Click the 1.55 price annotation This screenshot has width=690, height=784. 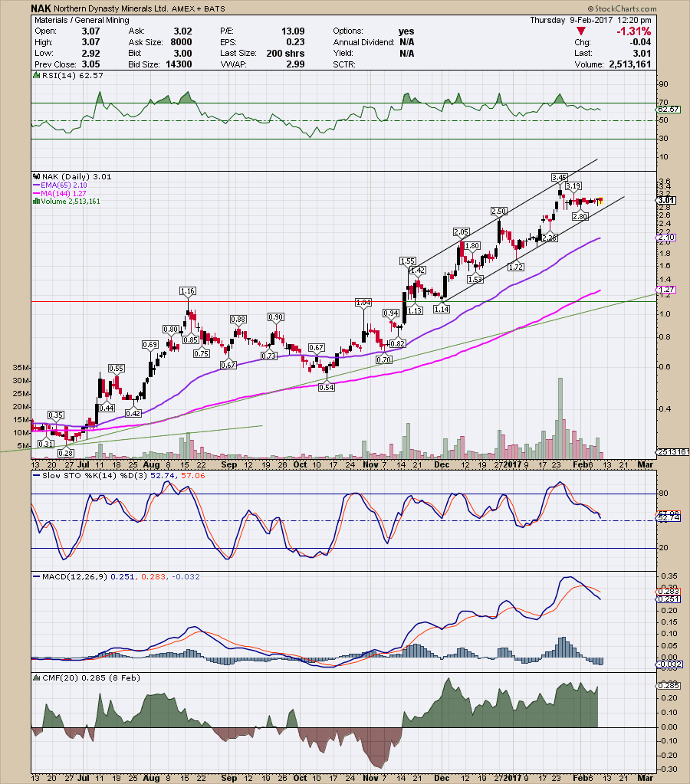(x=408, y=261)
